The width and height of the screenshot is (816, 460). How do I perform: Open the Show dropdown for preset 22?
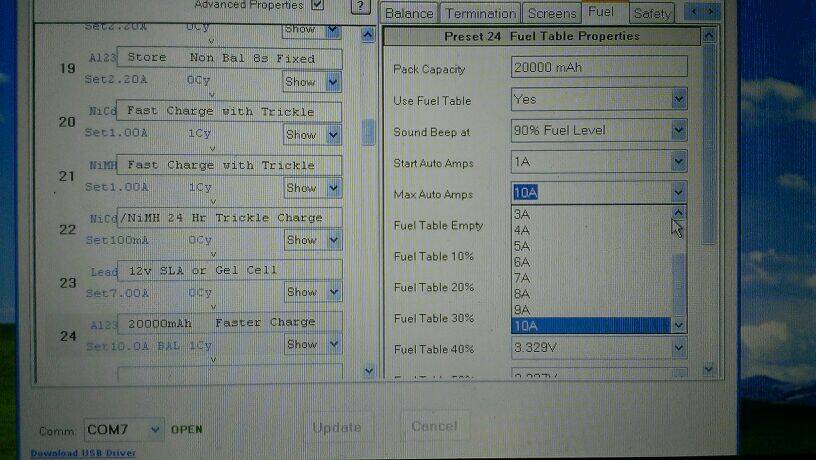(x=333, y=240)
